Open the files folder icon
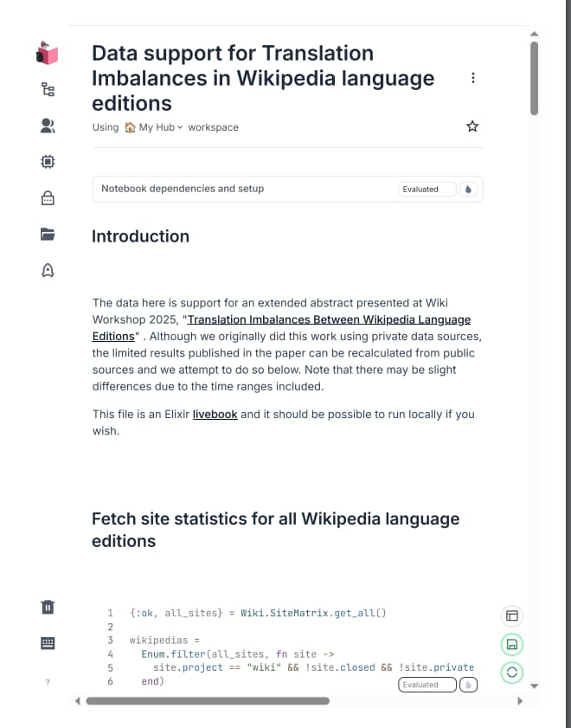 [x=48, y=234]
